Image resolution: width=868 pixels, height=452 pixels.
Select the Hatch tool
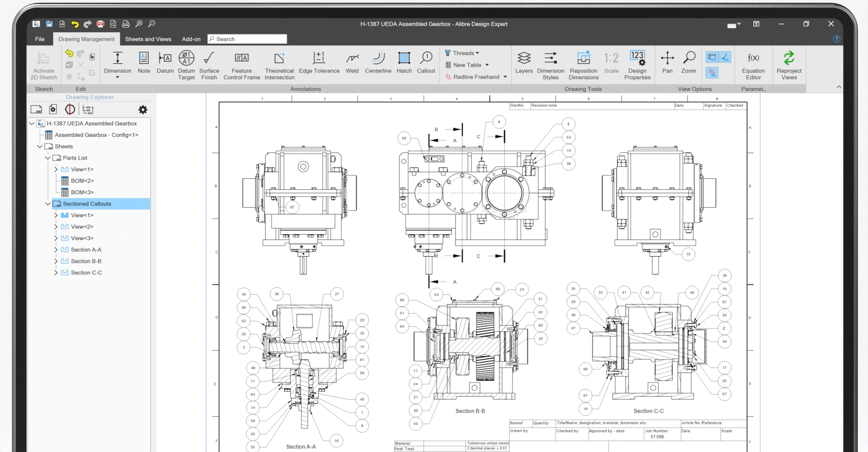404,63
